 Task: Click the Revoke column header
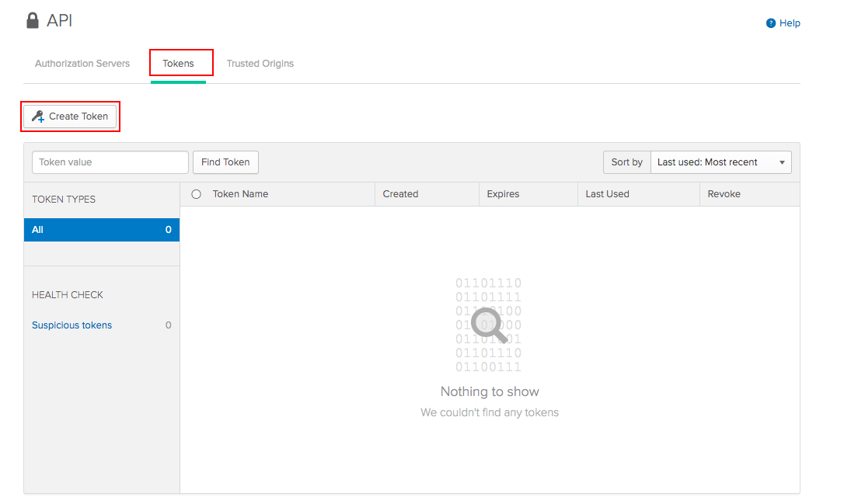724,194
